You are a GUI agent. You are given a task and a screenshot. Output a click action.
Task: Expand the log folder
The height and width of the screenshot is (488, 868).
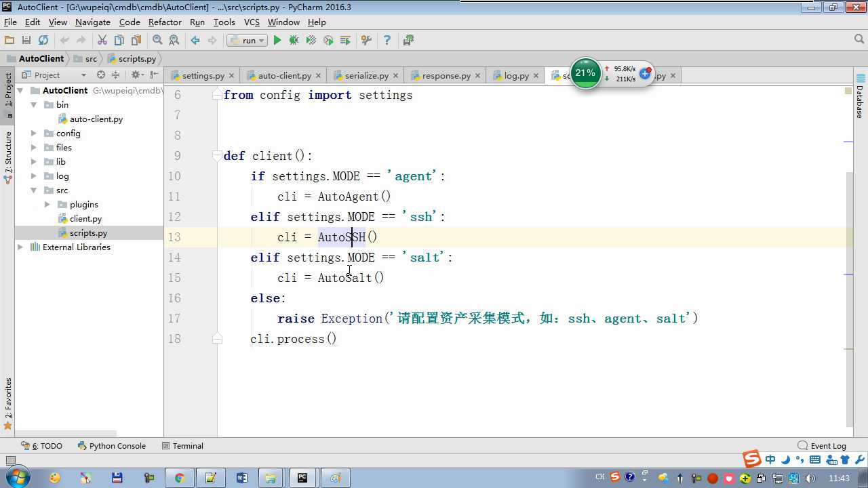(34, 176)
